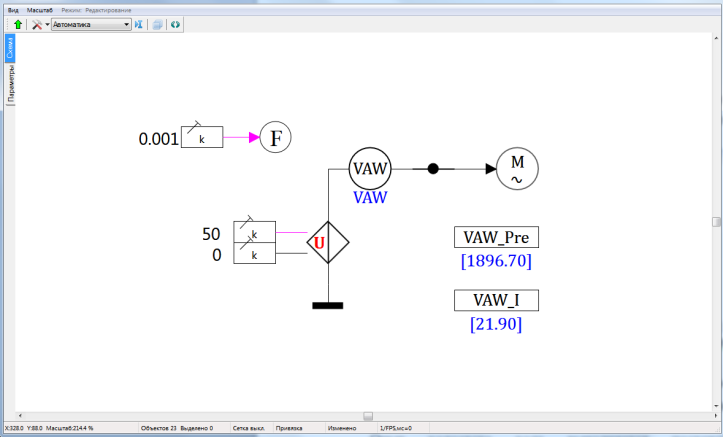
Task: Open the Вид menu
Action: (x=14, y=9)
